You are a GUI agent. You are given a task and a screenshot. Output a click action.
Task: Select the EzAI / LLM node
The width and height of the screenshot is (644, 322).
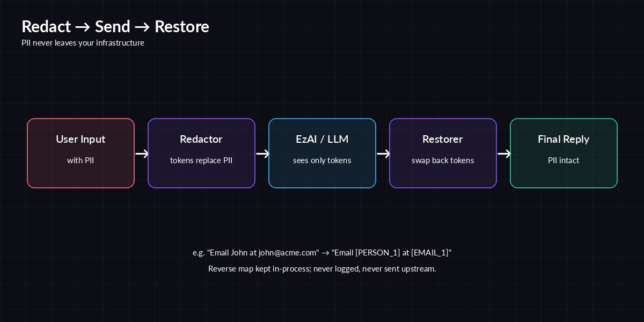pyautogui.click(x=322, y=153)
